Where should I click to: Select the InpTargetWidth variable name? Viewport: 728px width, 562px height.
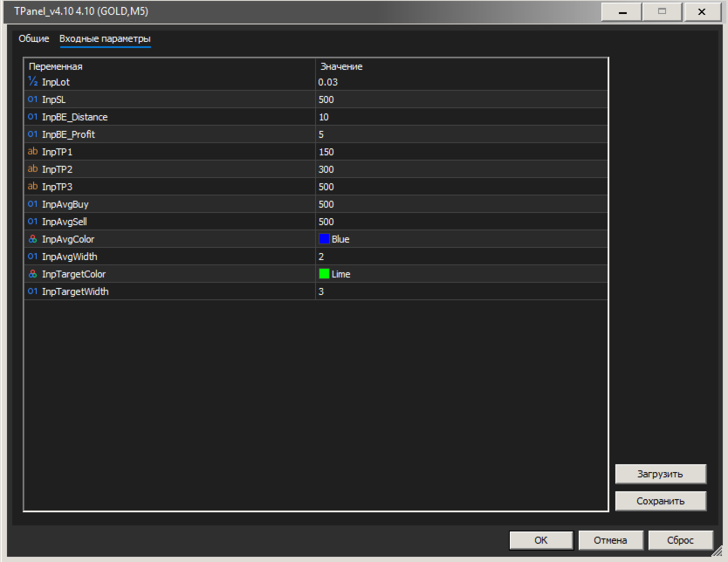[x=75, y=291]
